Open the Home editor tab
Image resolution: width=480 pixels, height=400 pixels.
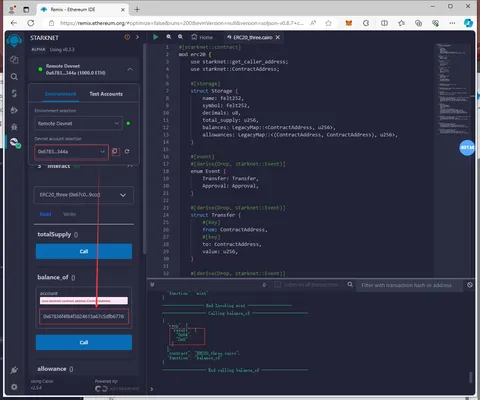pos(202,37)
